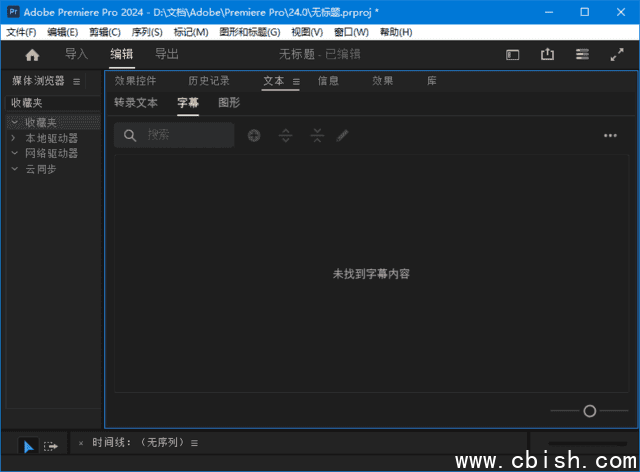Image resolution: width=640 pixels, height=472 pixels.
Task: Open the 效果控件 panel tab
Action: 135,81
